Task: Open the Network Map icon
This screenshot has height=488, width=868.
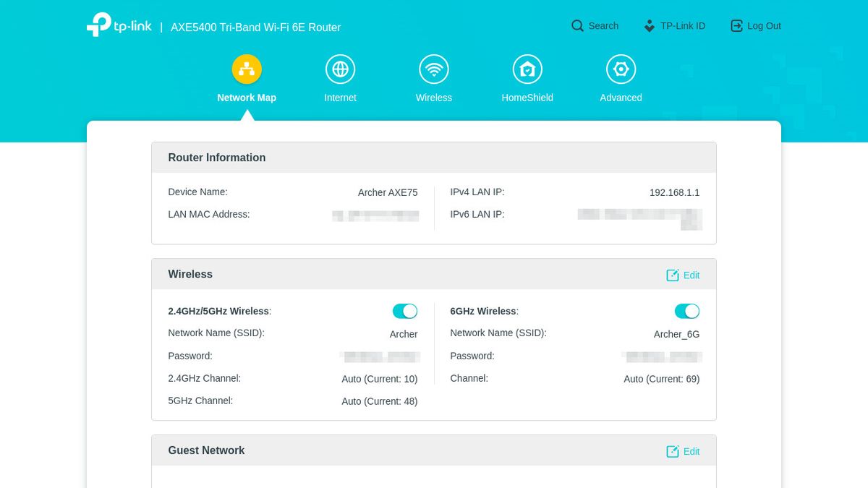Action: [247, 69]
